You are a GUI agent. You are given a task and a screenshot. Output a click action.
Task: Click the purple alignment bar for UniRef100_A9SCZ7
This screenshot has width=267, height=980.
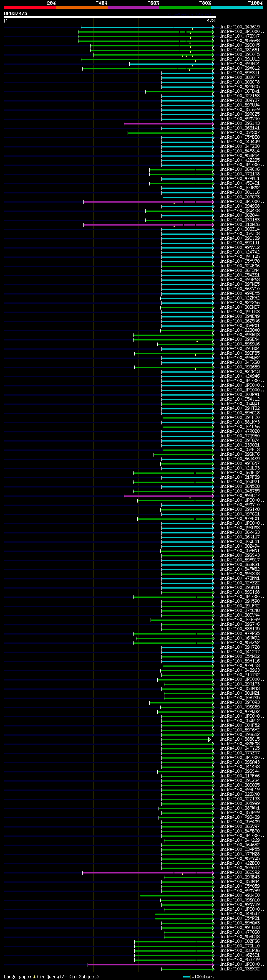coord(169,496)
